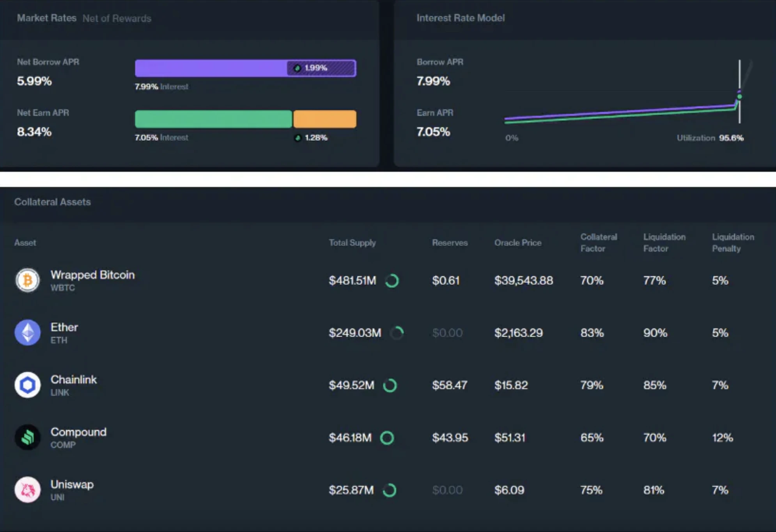Click the COMP supply progress ring

tap(387, 438)
